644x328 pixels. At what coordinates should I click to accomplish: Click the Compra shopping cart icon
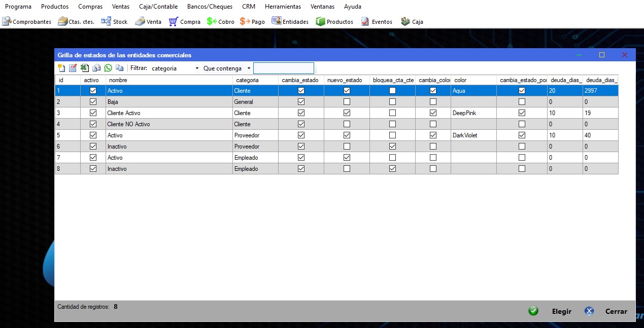[174, 22]
